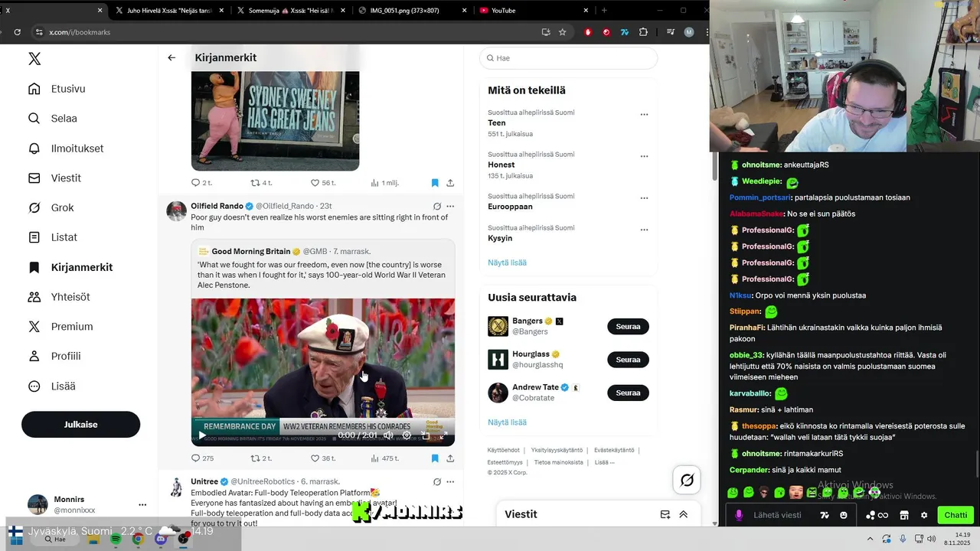
Task: Open Selaa explore page
Action: [x=53, y=119]
